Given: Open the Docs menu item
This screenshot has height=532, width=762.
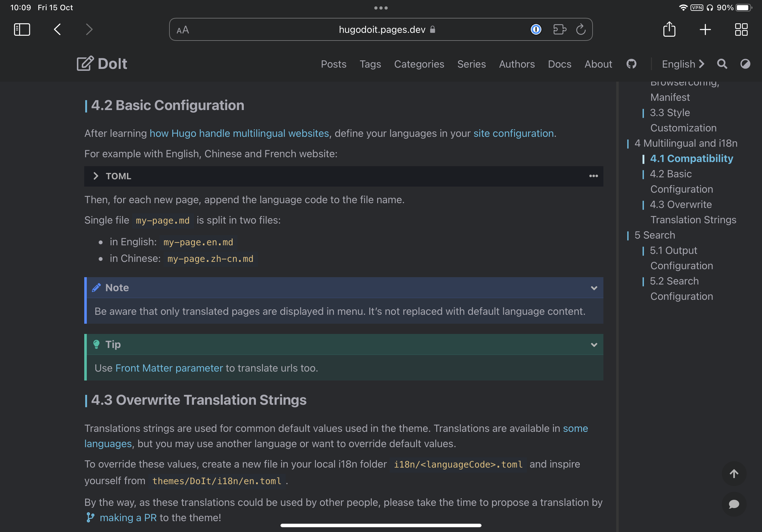Looking at the screenshot, I should (x=560, y=64).
